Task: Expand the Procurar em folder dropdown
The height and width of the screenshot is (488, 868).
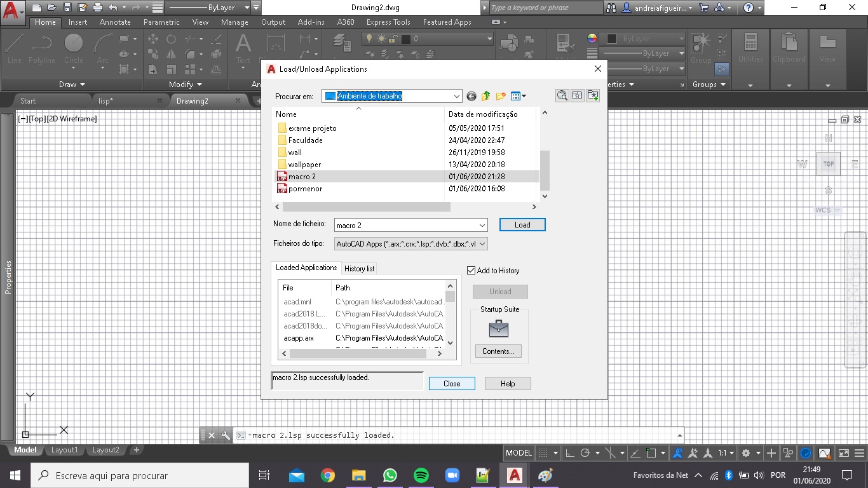Action: point(457,96)
